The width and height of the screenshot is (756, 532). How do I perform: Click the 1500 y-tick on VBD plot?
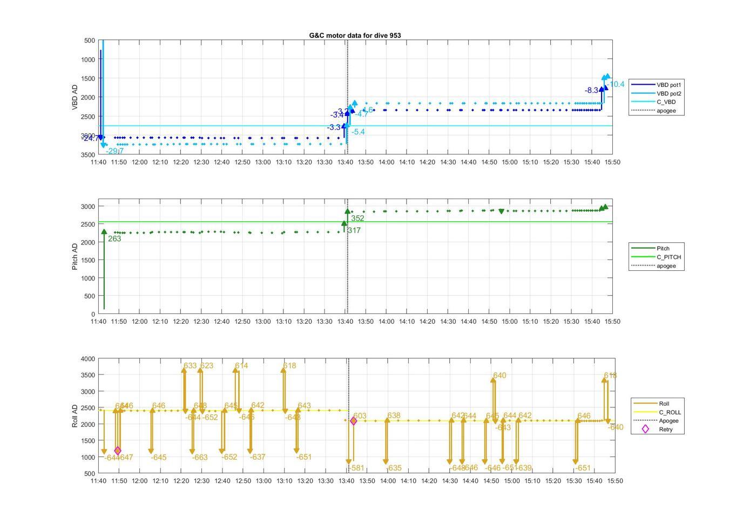click(88, 79)
